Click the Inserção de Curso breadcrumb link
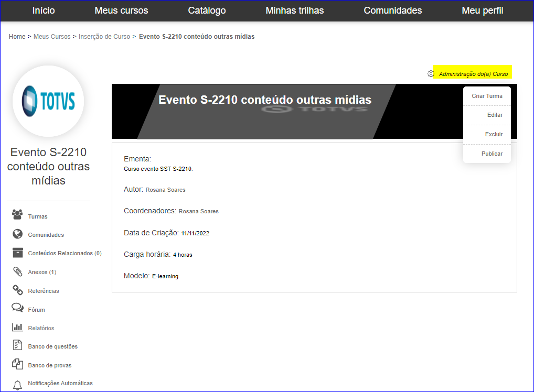The image size is (534, 392). (x=104, y=36)
